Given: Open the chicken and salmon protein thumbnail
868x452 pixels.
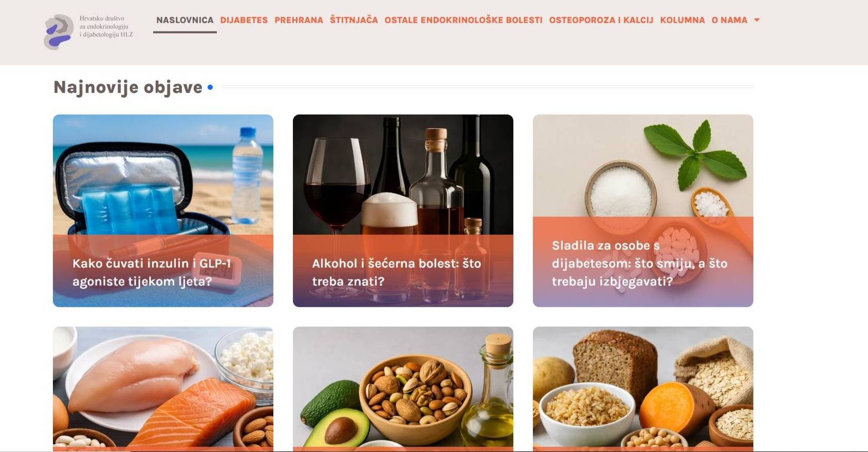Looking at the screenshot, I should click(163, 389).
